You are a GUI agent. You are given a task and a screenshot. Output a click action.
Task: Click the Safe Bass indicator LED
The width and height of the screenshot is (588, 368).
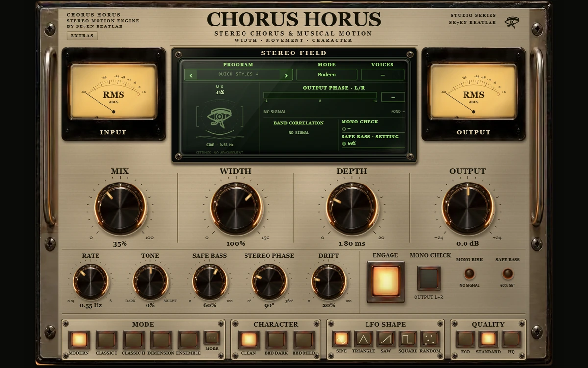(508, 274)
